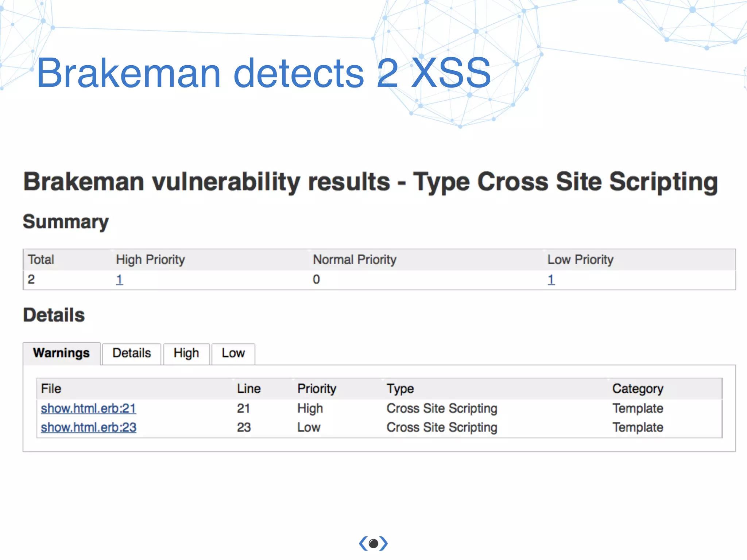Click the Category column header
747x560 pixels.
point(638,389)
